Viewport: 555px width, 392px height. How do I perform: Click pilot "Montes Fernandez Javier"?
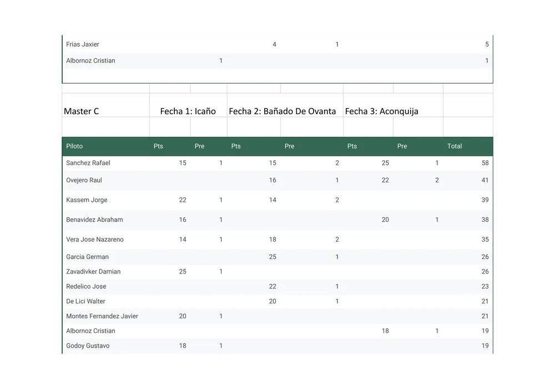[102, 316]
